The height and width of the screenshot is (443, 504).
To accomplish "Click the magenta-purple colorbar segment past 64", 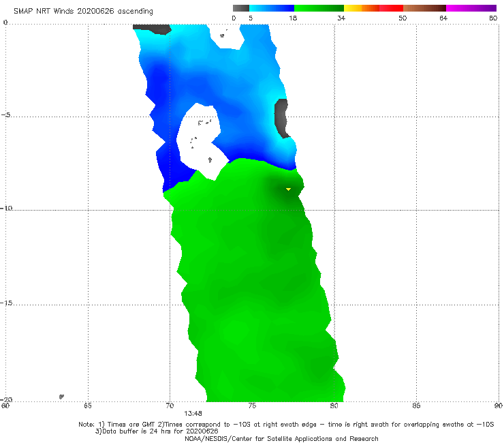I will point(471,8).
